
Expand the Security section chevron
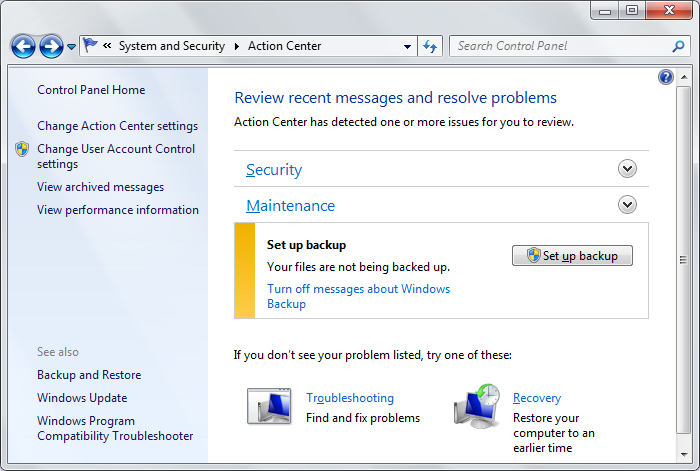(627, 169)
